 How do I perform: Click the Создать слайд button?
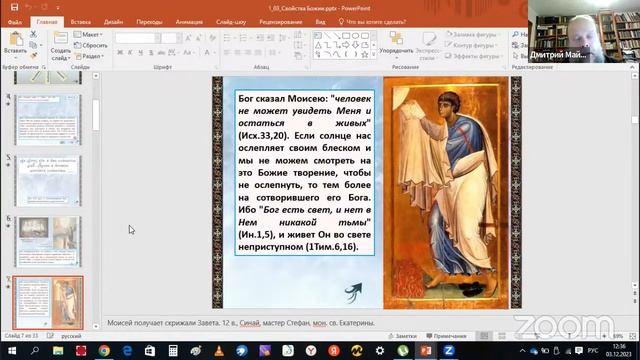(60, 47)
